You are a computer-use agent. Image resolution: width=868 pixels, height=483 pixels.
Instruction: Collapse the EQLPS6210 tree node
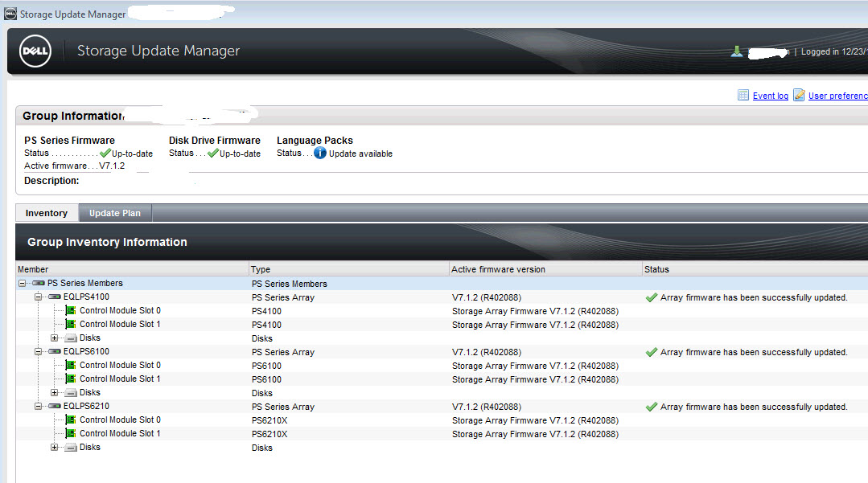38,406
